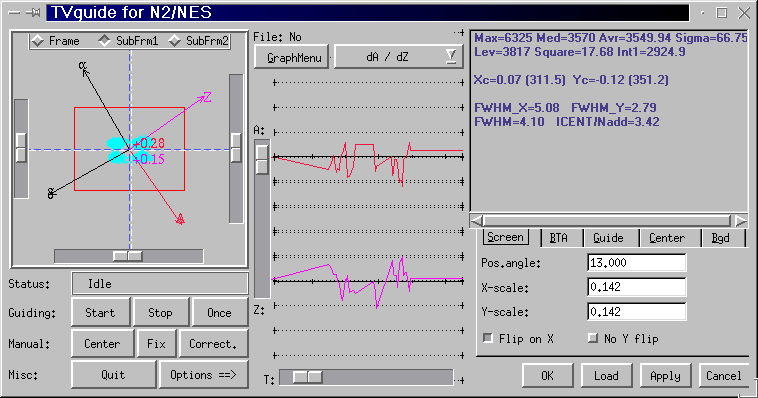This screenshot has width=758, height=398.
Task: Switch to the Center tab
Action: tap(667, 238)
